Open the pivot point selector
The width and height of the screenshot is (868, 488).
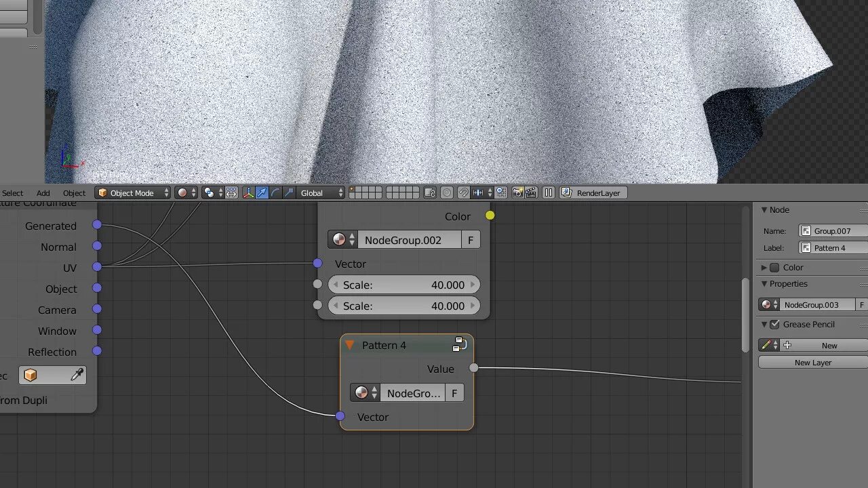[214, 193]
